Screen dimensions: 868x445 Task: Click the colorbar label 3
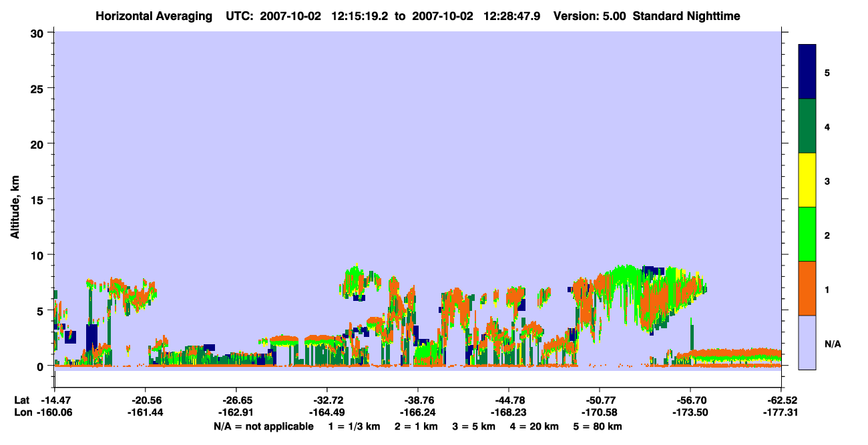(827, 181)
